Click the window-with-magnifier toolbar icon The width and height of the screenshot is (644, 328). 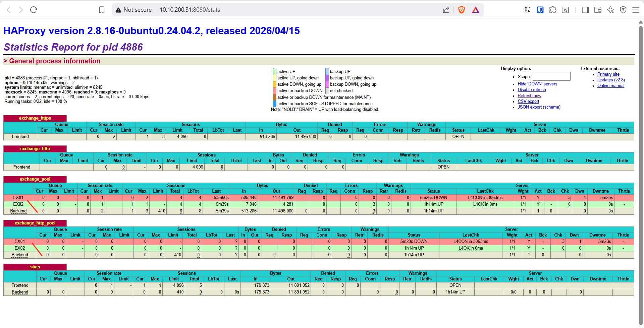(x=566, y=10)
